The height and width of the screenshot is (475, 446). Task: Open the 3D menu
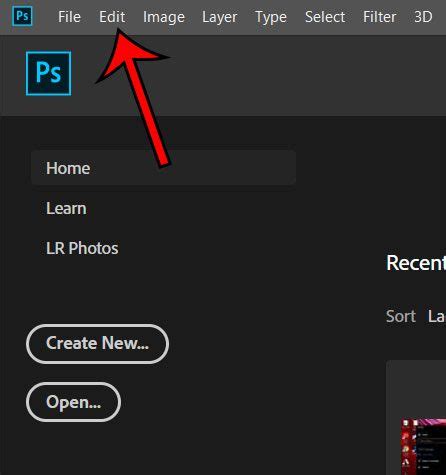(423, 17)
